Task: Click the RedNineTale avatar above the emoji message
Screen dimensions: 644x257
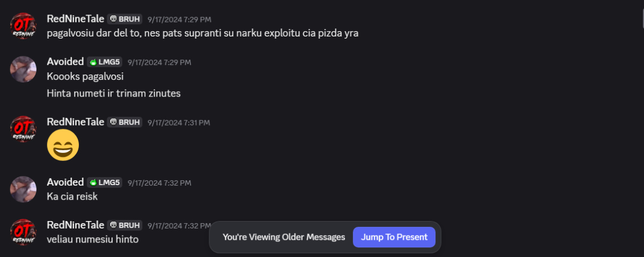Action: point(24,129)
